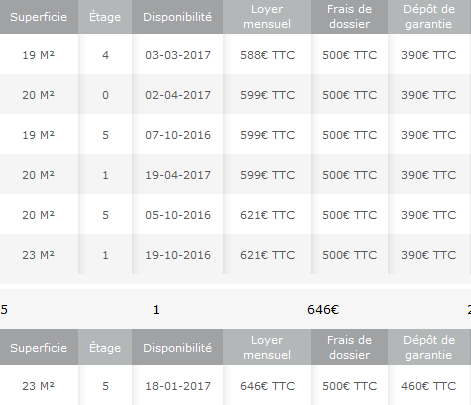Screen dimensions: 471x405
Task: Click the Étage column header in top table
Action: pyautogui.click(x=105, y=17)
